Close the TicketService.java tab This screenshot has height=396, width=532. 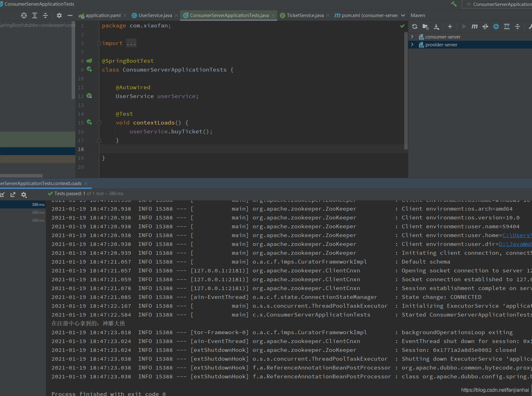[328, 15]
